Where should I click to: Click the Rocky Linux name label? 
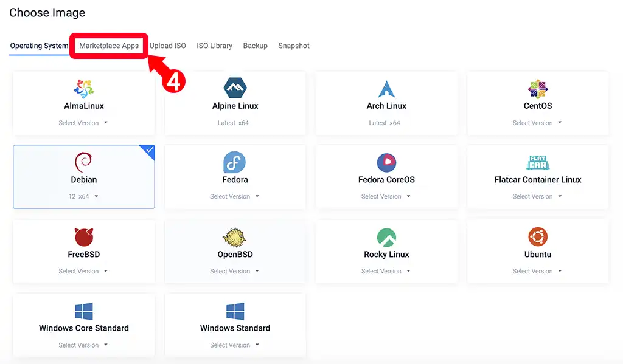tap(386, 255)
